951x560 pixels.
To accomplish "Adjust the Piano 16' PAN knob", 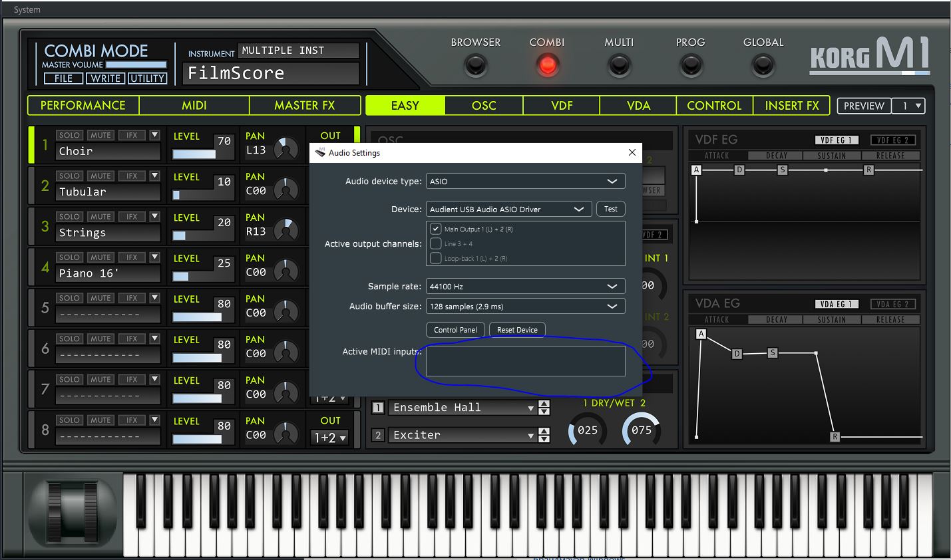I will (286, 271).
